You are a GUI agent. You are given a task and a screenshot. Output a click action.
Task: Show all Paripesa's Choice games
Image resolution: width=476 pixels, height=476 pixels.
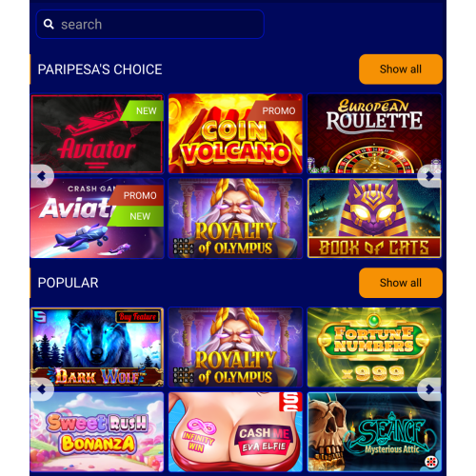(x=401, y=69)
